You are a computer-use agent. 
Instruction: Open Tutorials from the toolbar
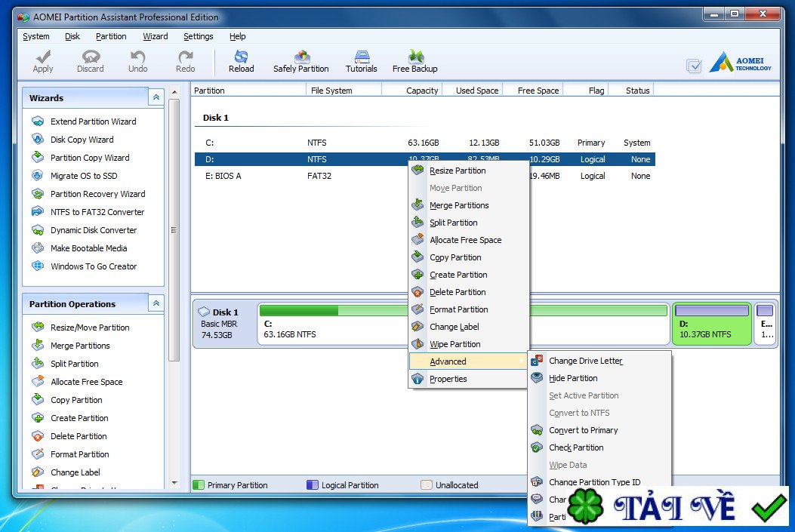[361, 61]
